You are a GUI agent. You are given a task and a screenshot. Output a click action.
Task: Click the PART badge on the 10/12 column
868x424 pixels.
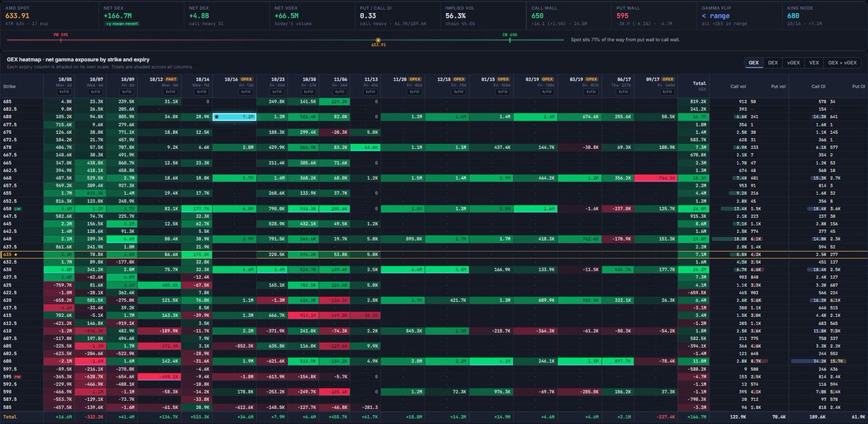pos(172,78)
